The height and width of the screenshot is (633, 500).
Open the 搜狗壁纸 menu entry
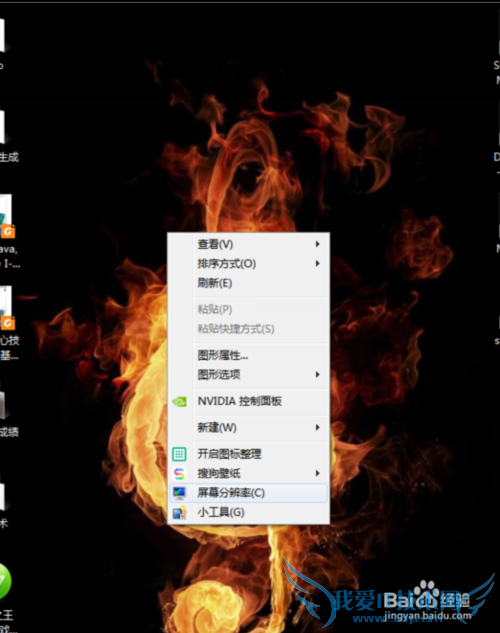[x=248, y=474]
